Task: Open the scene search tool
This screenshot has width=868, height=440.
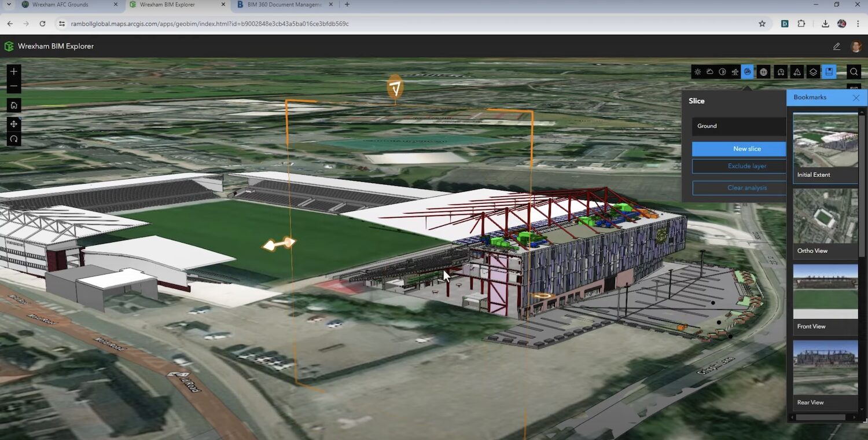Action: [854, 72]
